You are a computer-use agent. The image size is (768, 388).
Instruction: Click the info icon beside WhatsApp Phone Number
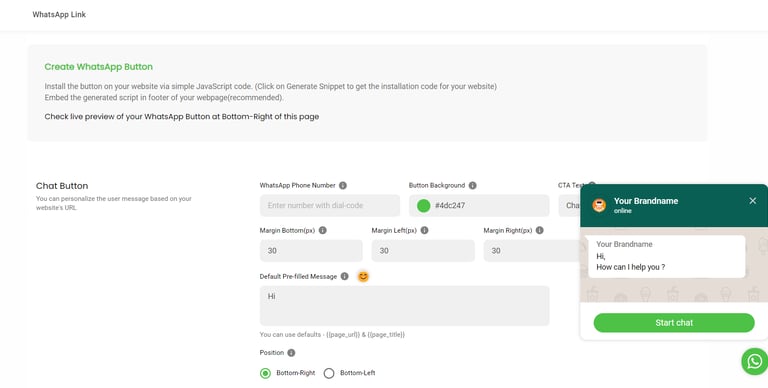click(x=343, y=185)
